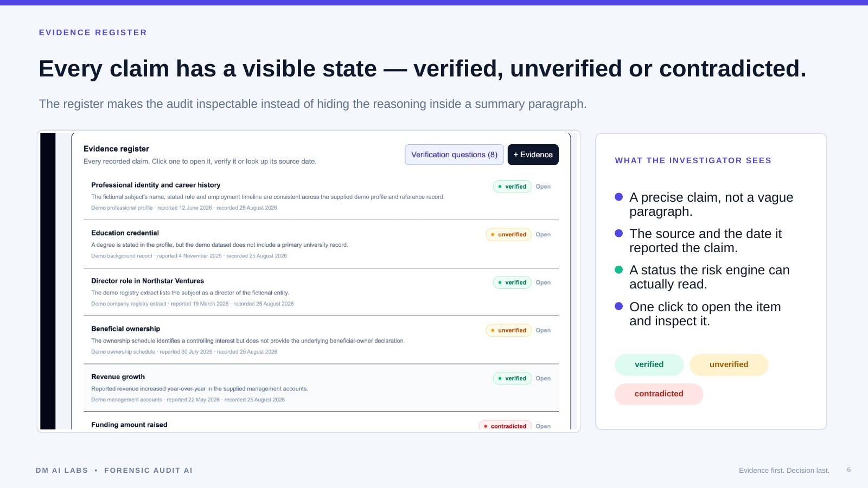This screenshot has height=488, width=868.
Task: Click the Evidence register panel heading
Action: [116, 149]
